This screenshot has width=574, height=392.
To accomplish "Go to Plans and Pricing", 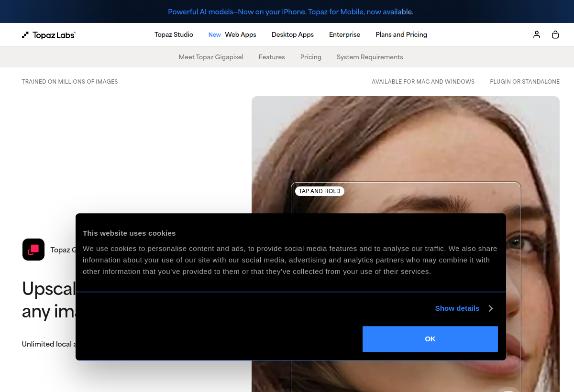I will [401, 34].
